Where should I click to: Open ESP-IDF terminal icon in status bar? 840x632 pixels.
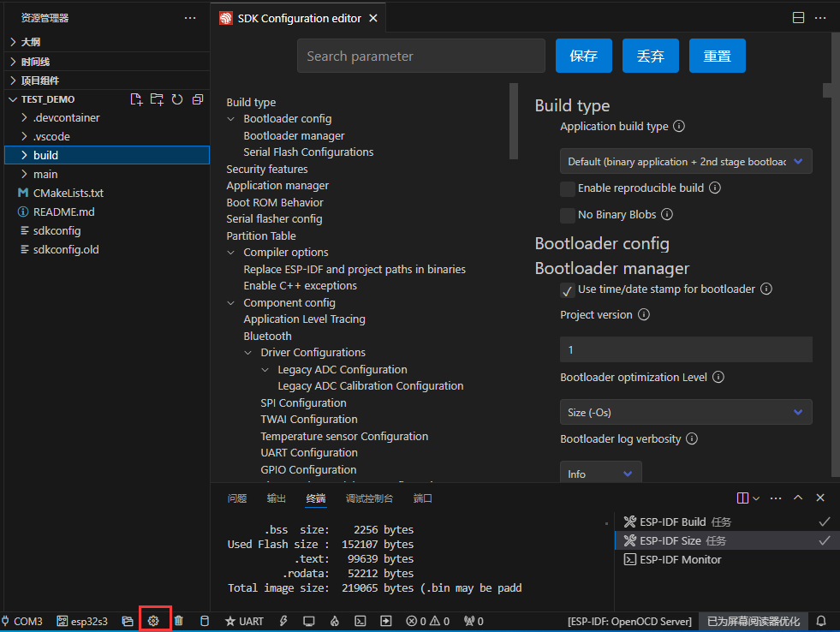pos(360,621)
